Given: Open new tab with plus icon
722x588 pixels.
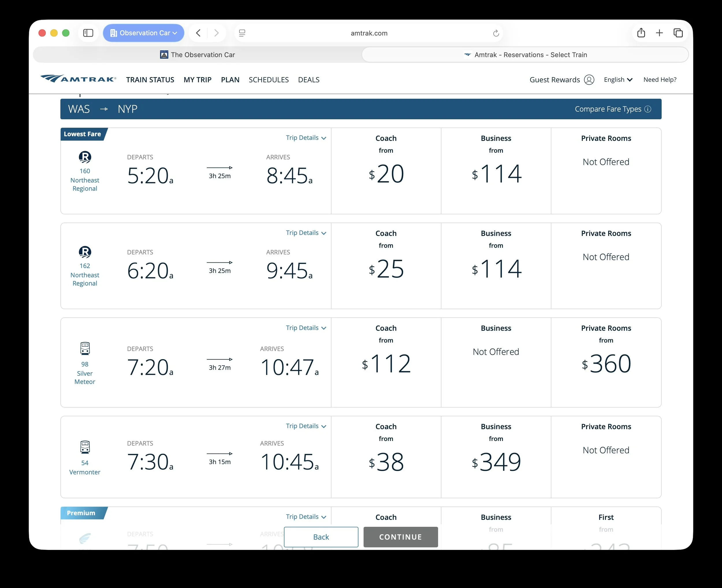Looking at the screenshot, I should pos(659,33).
